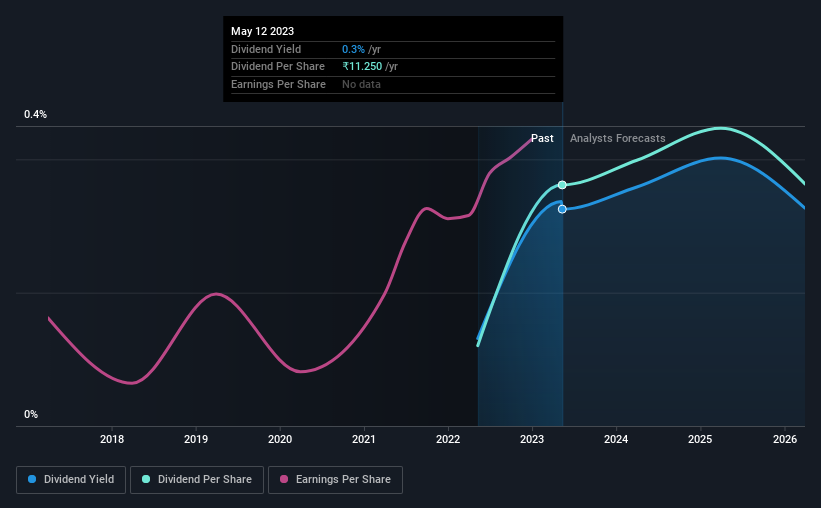Click the 0.4% y-axis label

point(36,114)
